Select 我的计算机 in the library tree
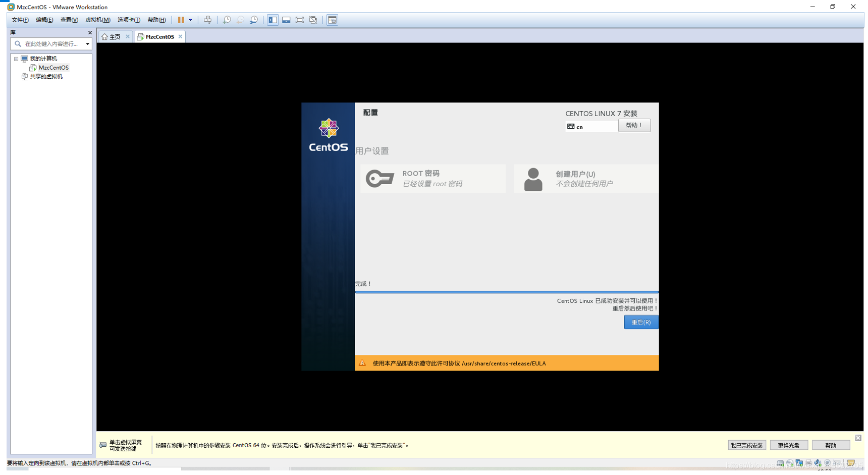868x475 pixels. click(x=43, y=59)
